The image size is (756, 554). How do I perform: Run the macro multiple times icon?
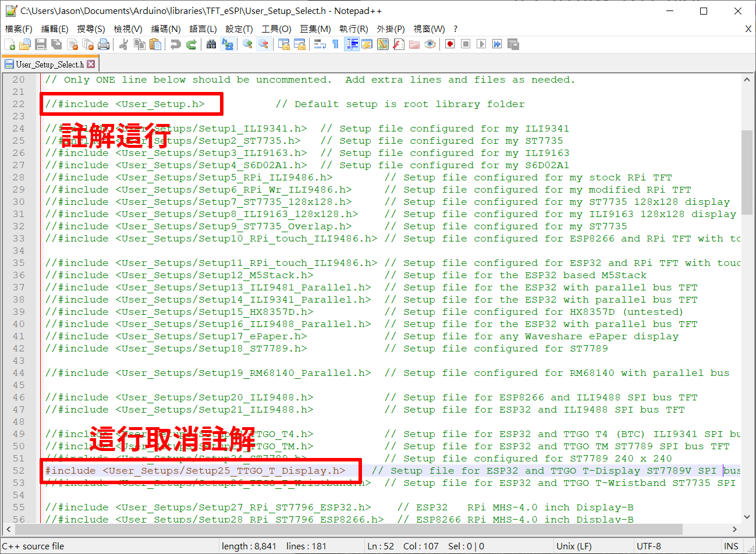pyautogui.click(x=497, y=44)
